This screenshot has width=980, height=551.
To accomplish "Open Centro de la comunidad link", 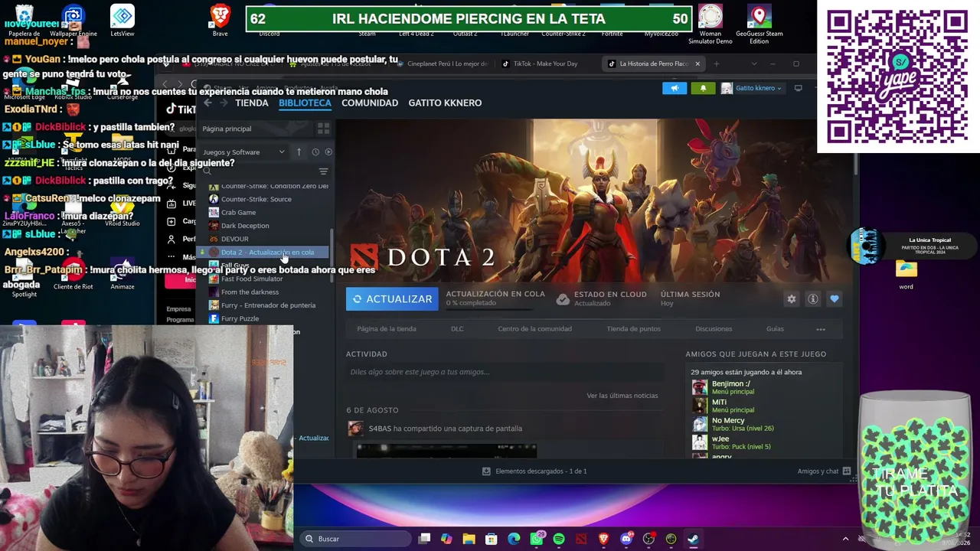I will click(534, 329).
